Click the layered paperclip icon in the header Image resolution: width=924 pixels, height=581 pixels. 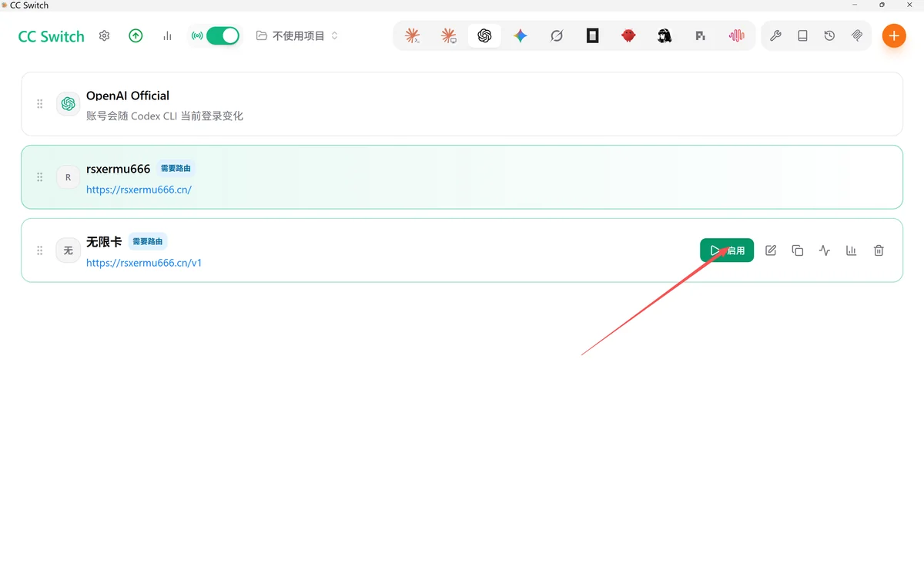click(856, 35)
